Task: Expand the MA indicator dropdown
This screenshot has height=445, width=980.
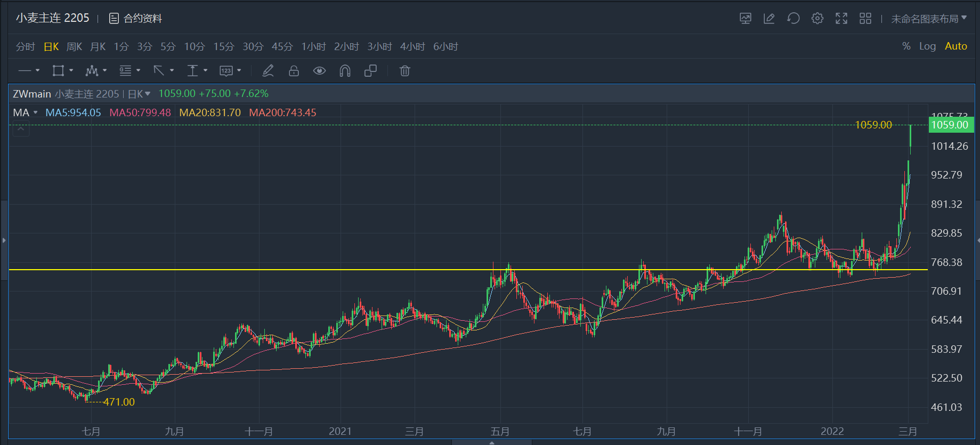Action: tap(36, 112)
